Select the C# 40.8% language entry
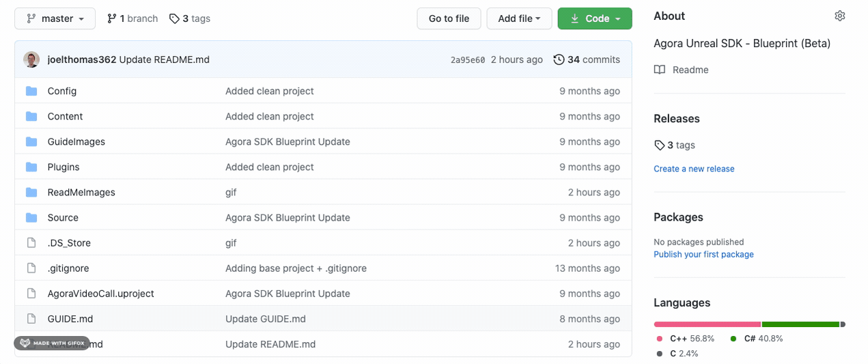 [757, 338]
